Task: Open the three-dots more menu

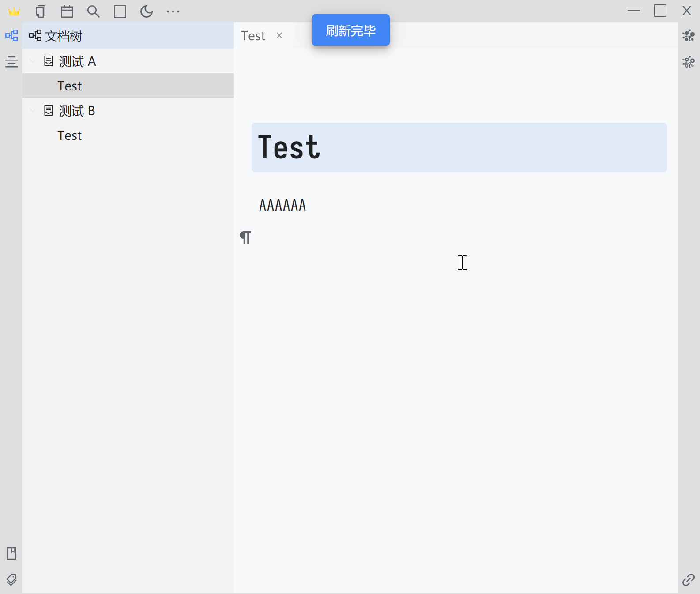Action: [173, 11]
